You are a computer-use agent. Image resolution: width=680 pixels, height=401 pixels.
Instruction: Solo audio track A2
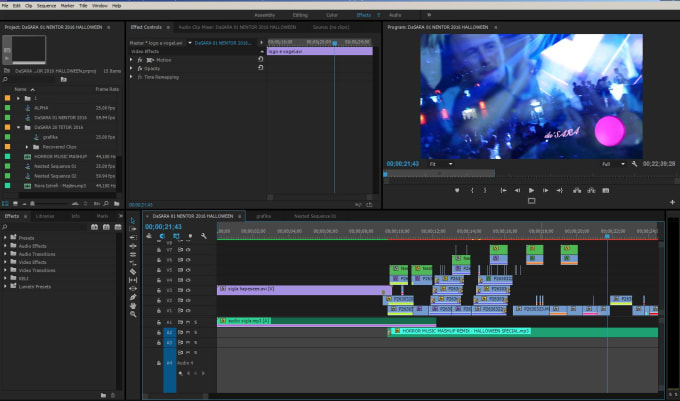196,332
